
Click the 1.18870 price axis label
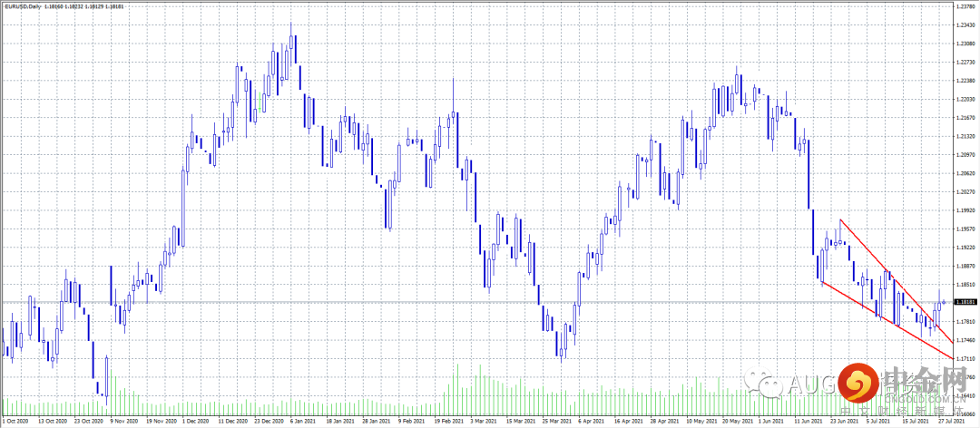[x=965, y=266]
